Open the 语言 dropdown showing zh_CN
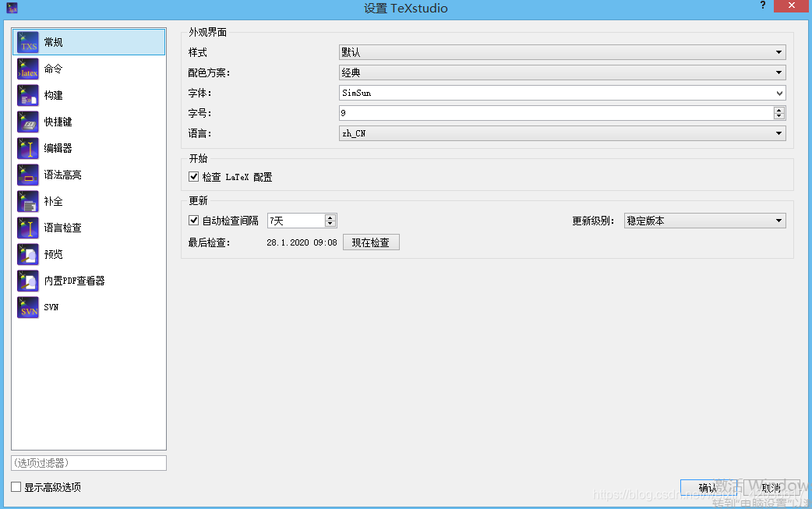 click(x=563, y=133)
